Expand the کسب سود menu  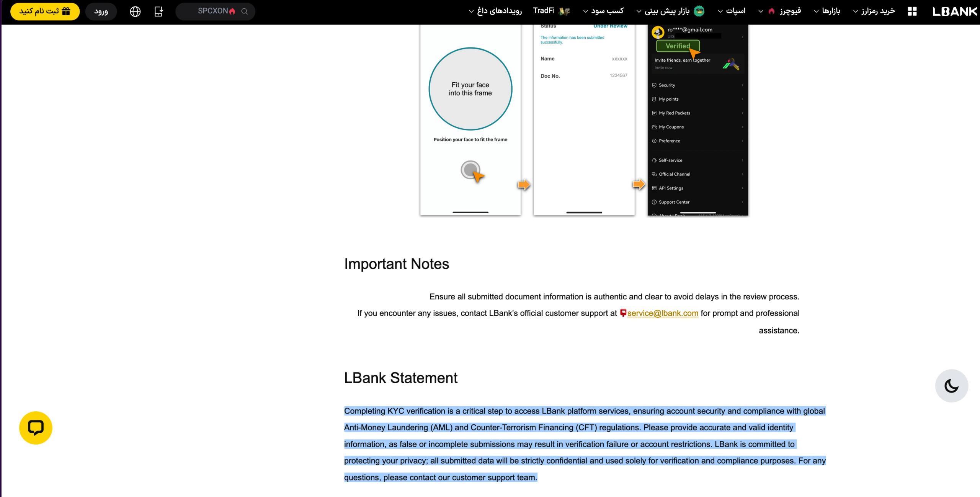pos(603,11)
